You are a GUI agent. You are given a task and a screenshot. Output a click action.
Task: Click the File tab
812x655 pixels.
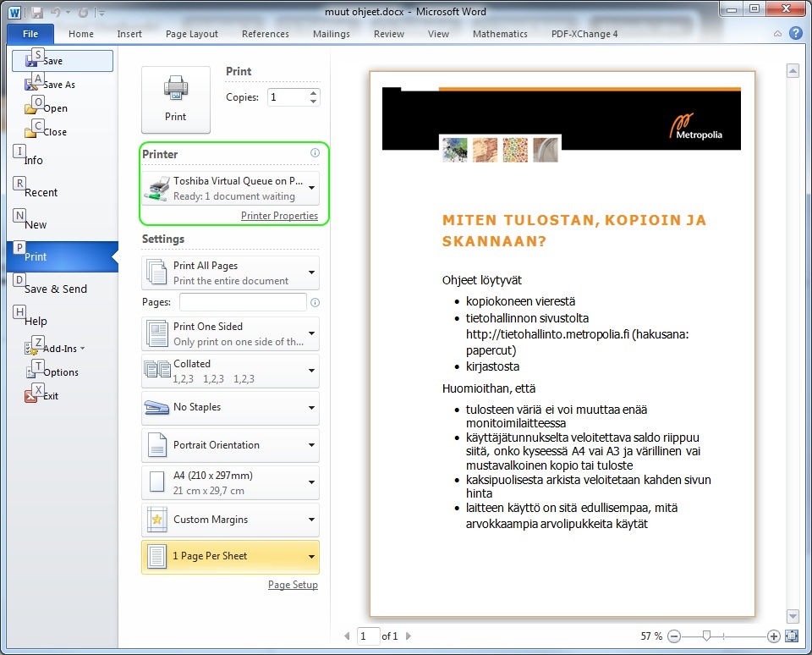point(30,34)
